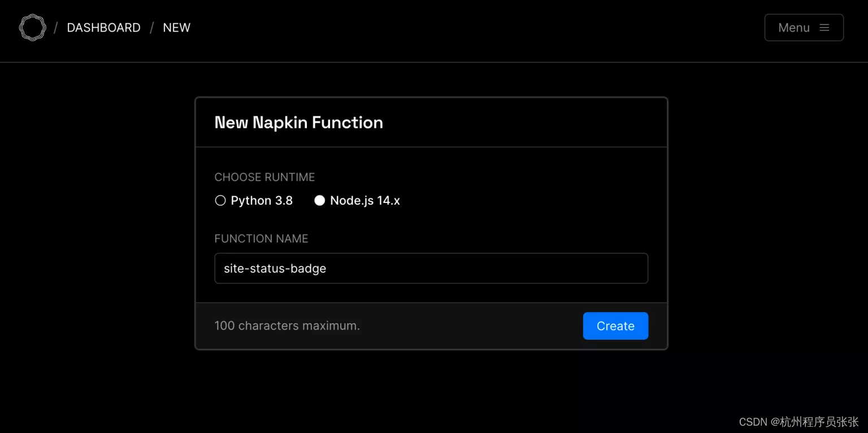Open the Menu button
The width and height of the screenshot is (868, 433).
click(804, 28)
